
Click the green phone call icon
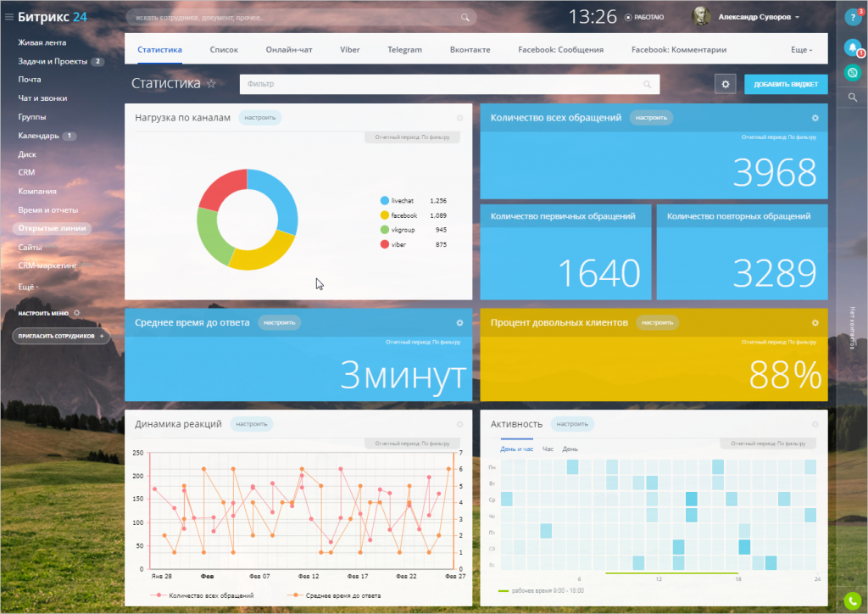tap(853, 601)
